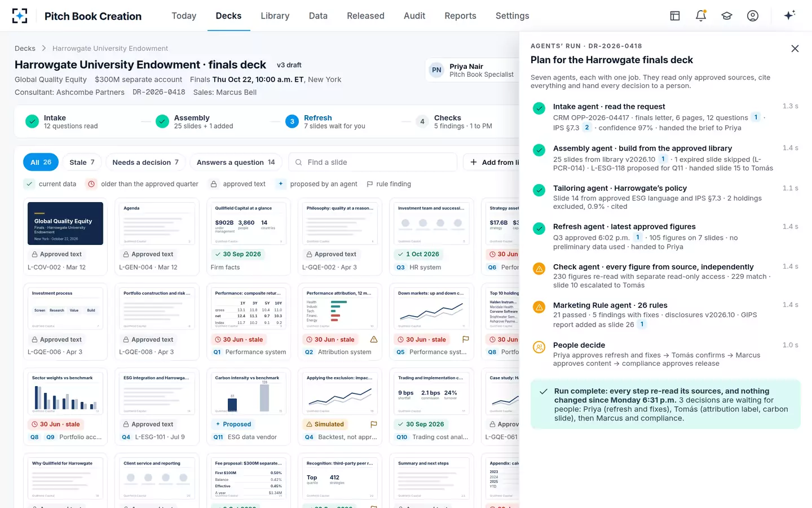Image resolution: width=812 pixels, height=508 pixels.
Task: Close the Agents' run plan panel
Action: [x=795, y=49]
